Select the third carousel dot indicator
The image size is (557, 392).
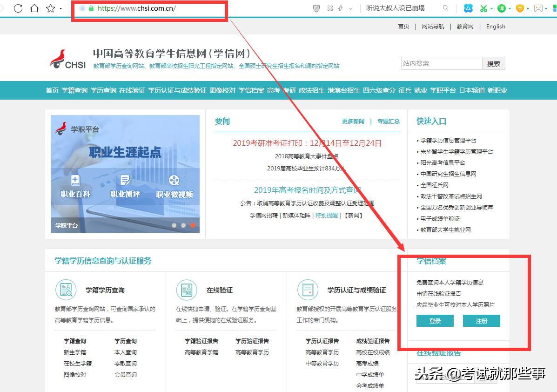point(192,225)
